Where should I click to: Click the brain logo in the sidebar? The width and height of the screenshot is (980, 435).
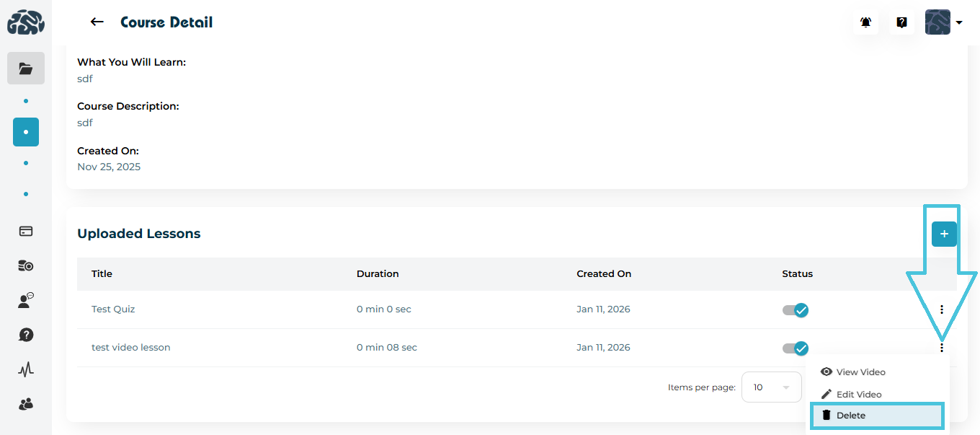[x=26, y=22]
